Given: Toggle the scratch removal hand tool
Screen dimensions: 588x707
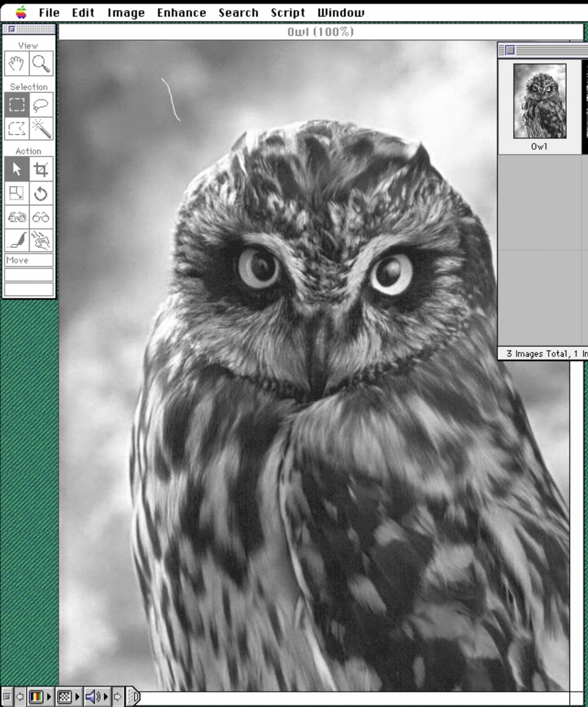Looking at the screenshot, I should click(41, 240).
